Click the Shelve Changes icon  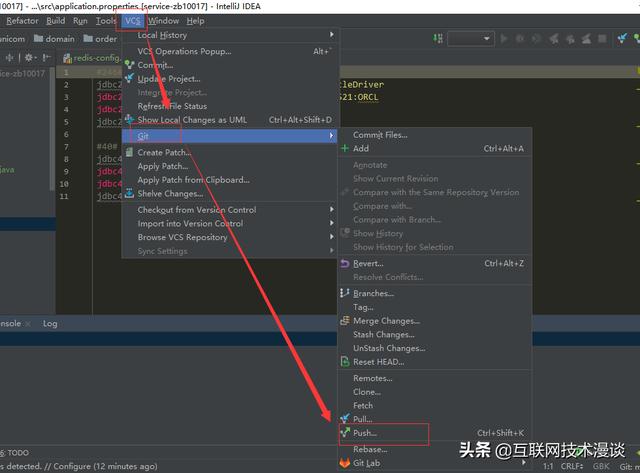(129, 193)
